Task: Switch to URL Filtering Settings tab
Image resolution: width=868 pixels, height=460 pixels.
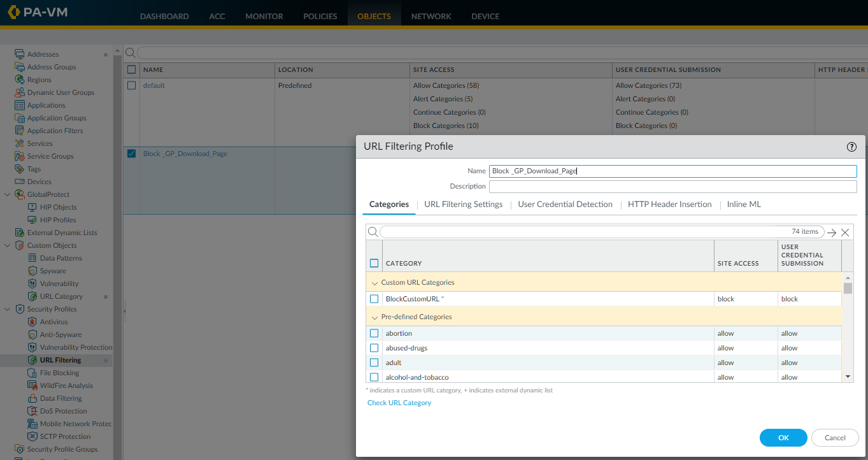Action: click(463, 205)
